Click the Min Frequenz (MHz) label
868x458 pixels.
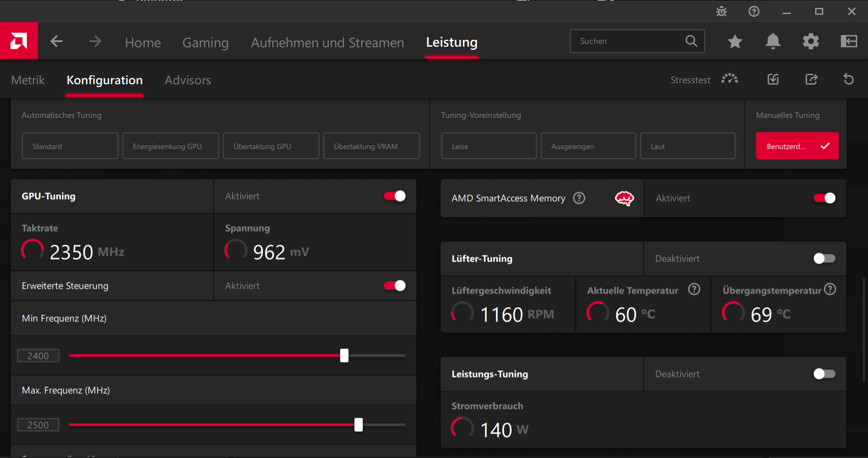coord(64,318)
